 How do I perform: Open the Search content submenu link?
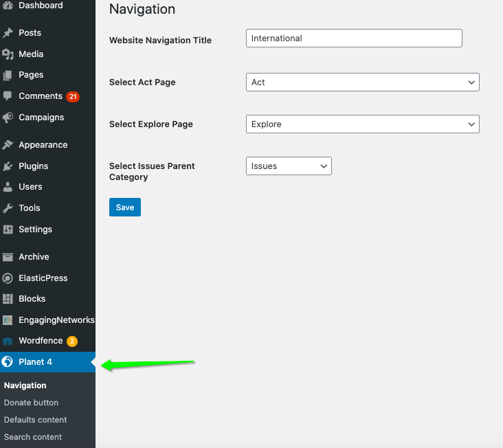tap(33, 437)
